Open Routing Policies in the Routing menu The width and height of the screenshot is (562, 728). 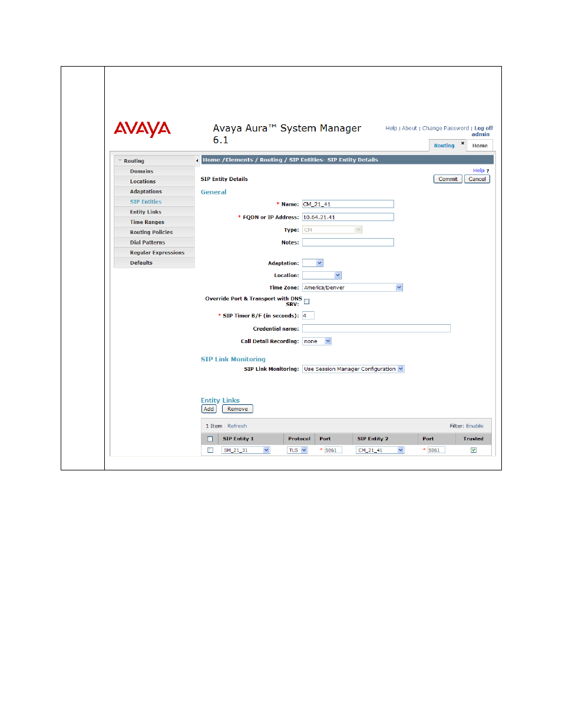click(x=151, y=232)
